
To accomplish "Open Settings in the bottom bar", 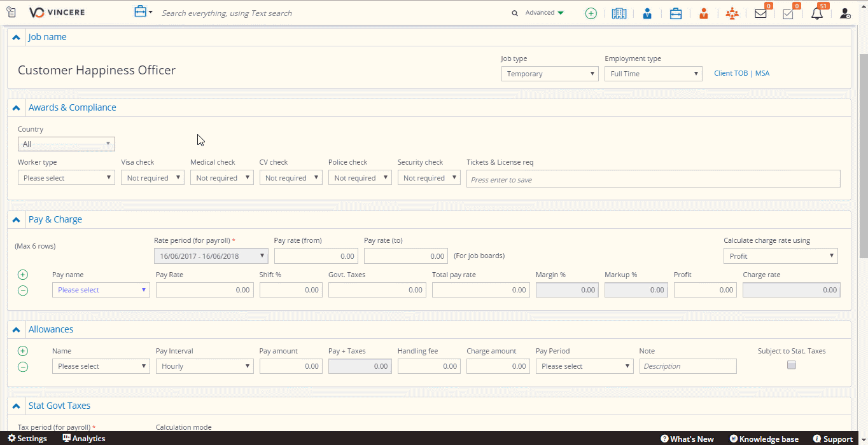I will (27, 439).
